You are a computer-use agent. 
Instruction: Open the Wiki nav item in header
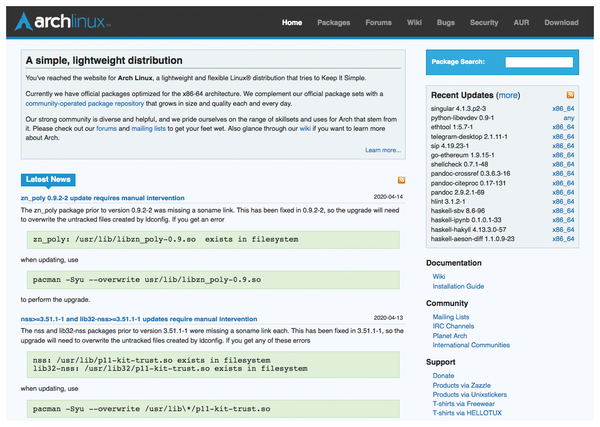pyautogui.click(x=414, y=23)
